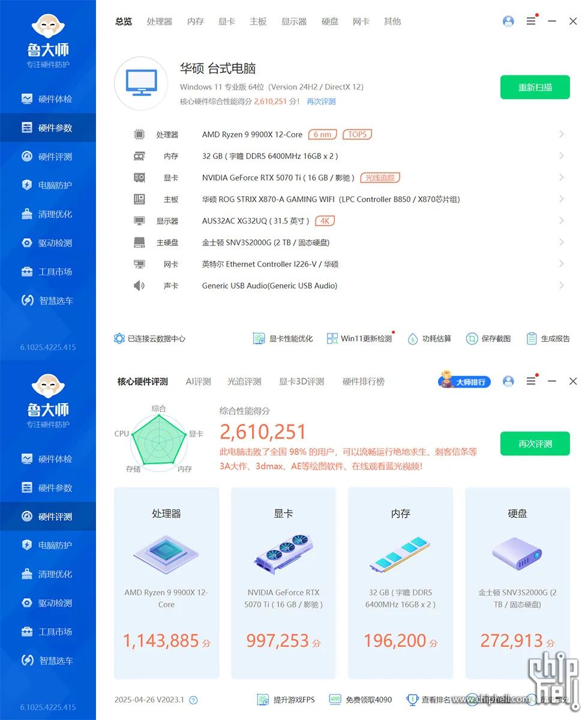Open 硬件评测 in the 总览 window sidebar

47,157
